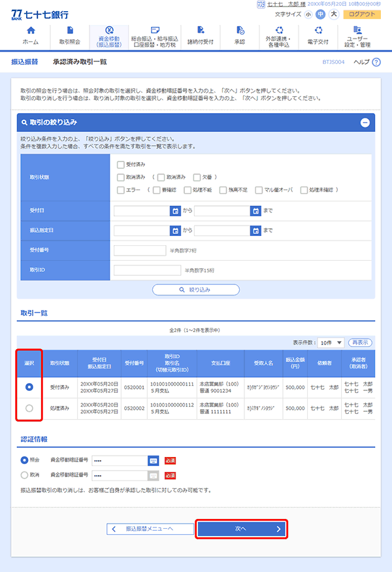Click 受付日 end date field
392x572 pixels.
(x=222, y=210)
